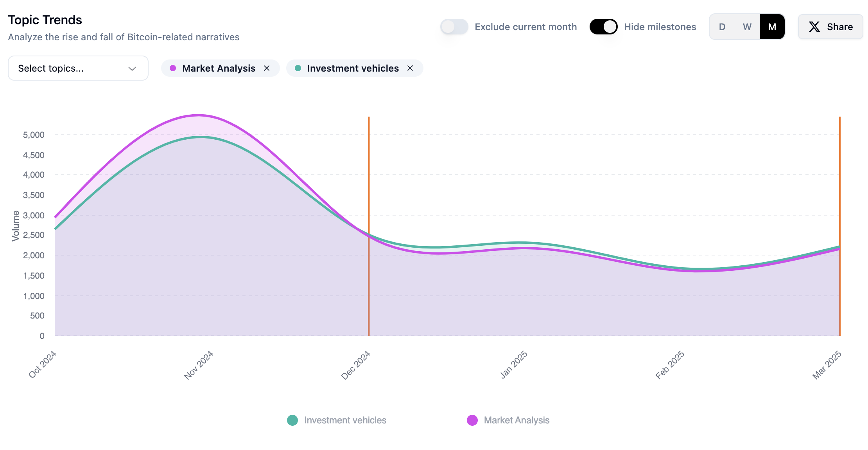Image resolution: width=868 pixels, height=450 pixels.
Task: Click the Market Analysis legend text
Action: 516,420
